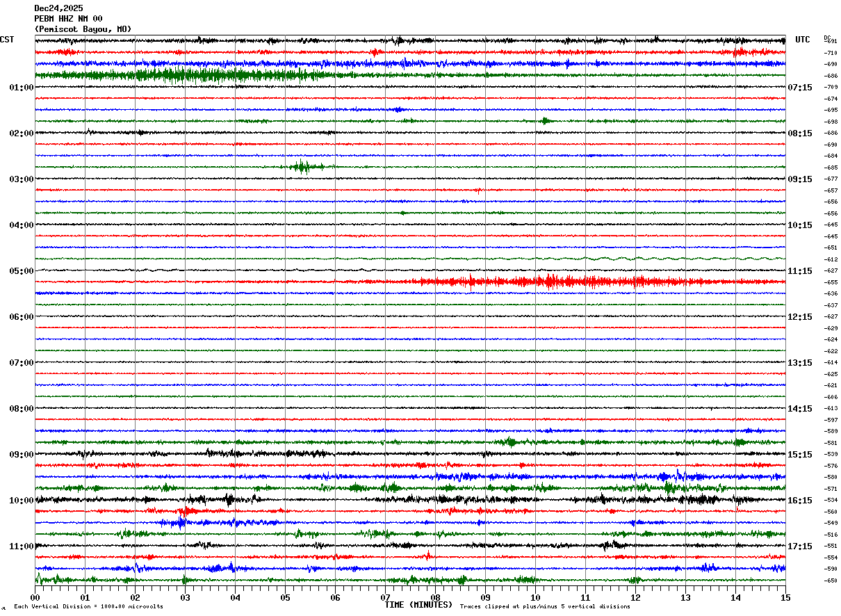
Task: Click the vertical division microvolts scale note
Action: 89,606
